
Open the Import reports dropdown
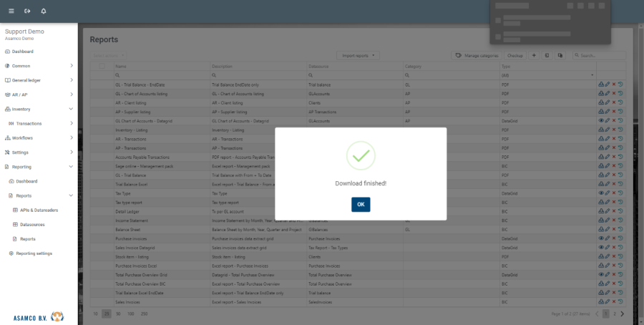358,55
